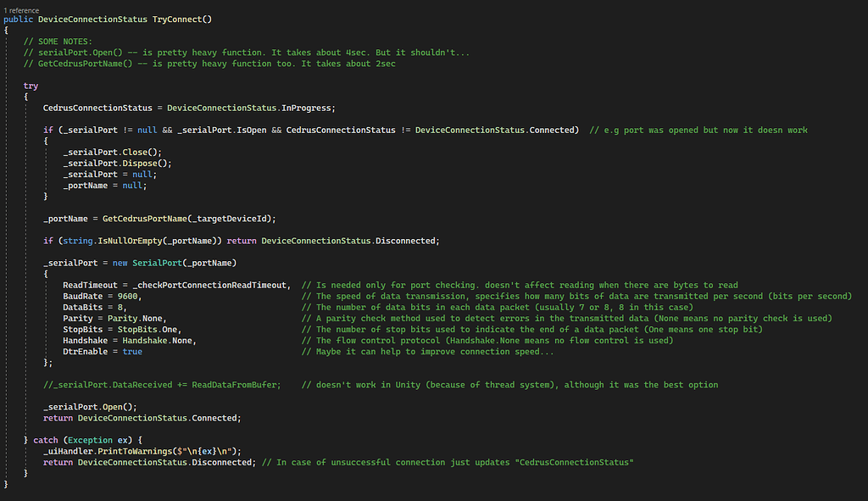Click the StopBits.One value
This screenshot has height=501, width=868.
pos(149,329)
